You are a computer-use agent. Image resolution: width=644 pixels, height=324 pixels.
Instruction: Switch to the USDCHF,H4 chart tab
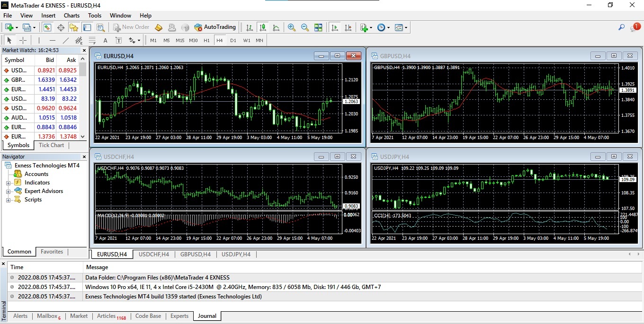[x=153, y=254]
